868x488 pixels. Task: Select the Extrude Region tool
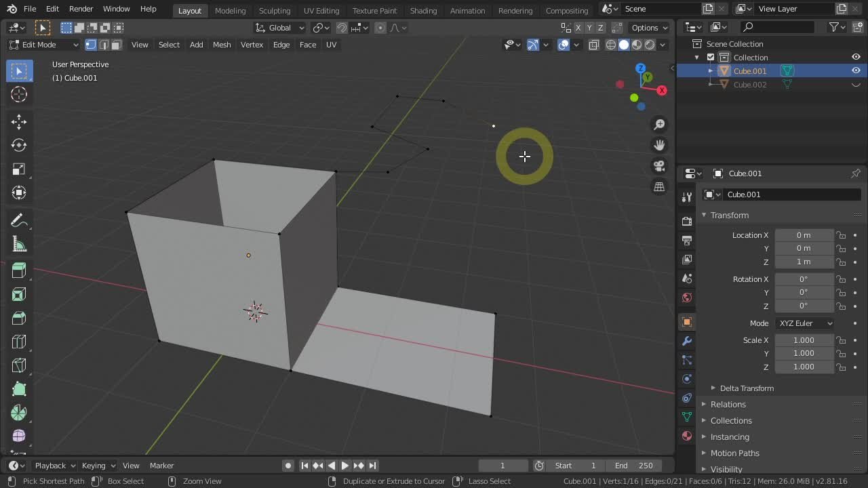point(19,270)
